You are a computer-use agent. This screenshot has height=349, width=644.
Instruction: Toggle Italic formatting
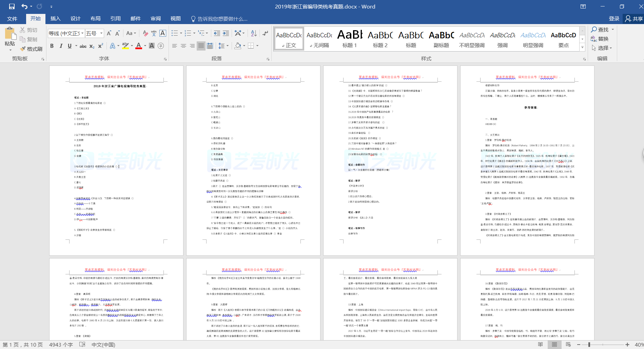(61, 46)
